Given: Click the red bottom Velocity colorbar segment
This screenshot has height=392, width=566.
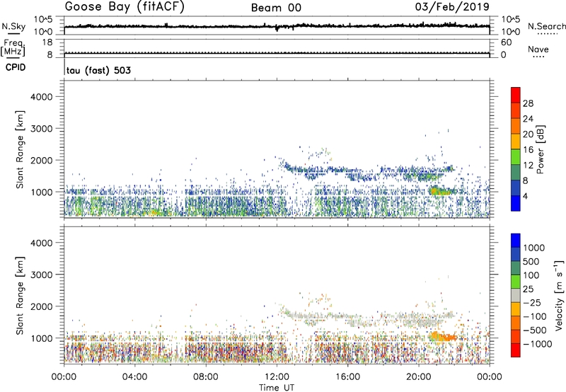Looking at the screenshot, I should 516,350.
